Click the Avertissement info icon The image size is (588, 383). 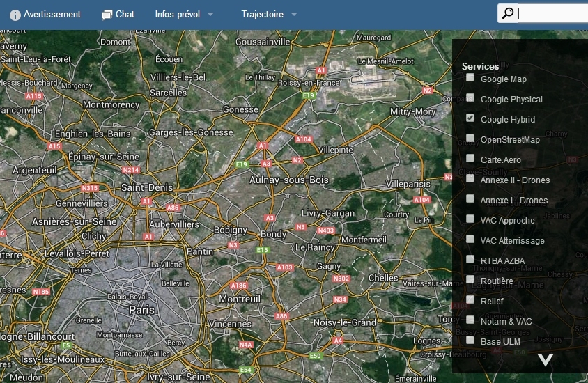coord(15,15)
